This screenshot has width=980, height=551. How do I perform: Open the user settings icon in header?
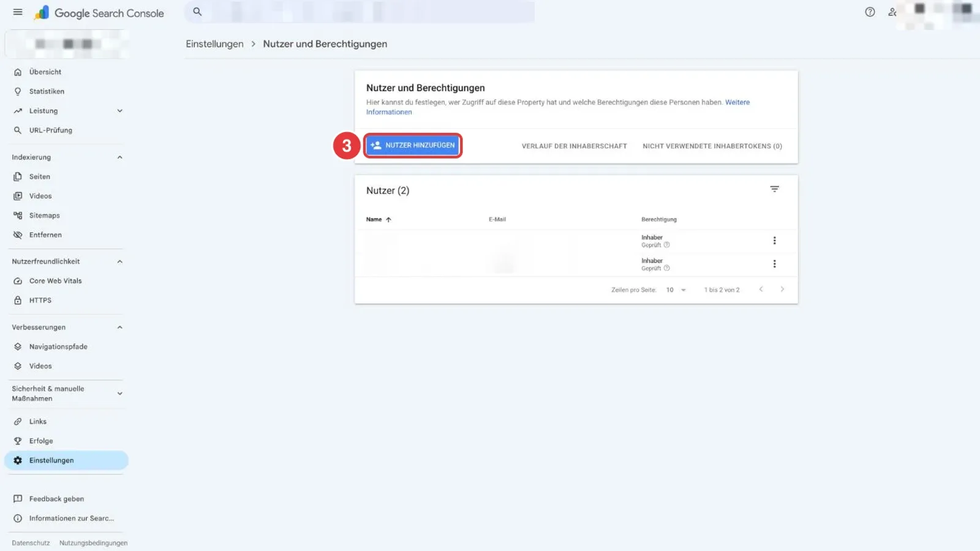892,12
